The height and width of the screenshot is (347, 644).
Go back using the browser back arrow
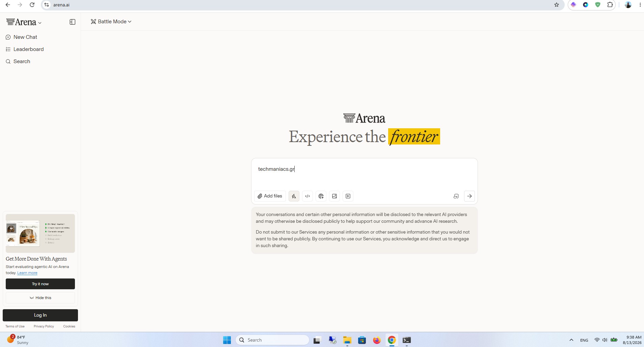8,5
